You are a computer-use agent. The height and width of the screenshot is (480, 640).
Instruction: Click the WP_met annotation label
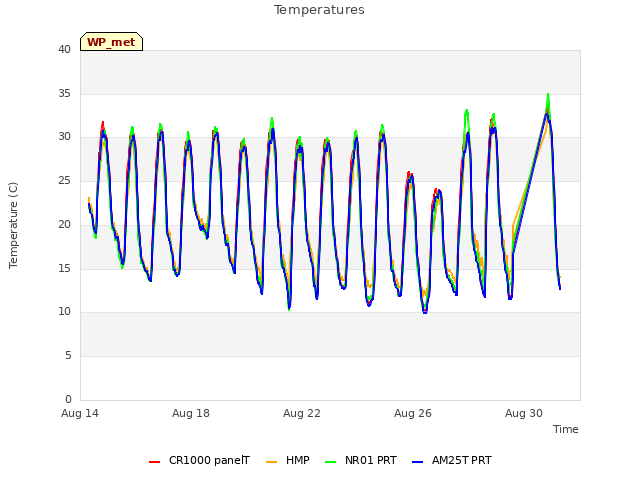click(111, 42)
